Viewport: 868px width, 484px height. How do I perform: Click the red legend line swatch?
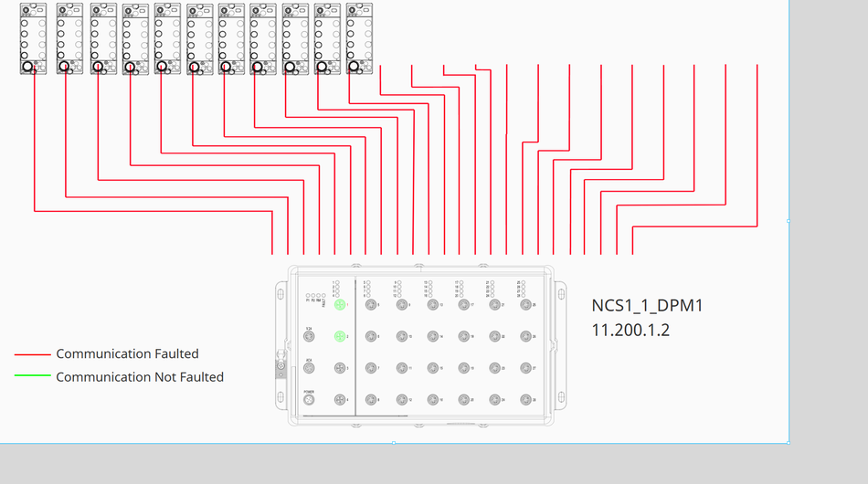tap(33, 354)
